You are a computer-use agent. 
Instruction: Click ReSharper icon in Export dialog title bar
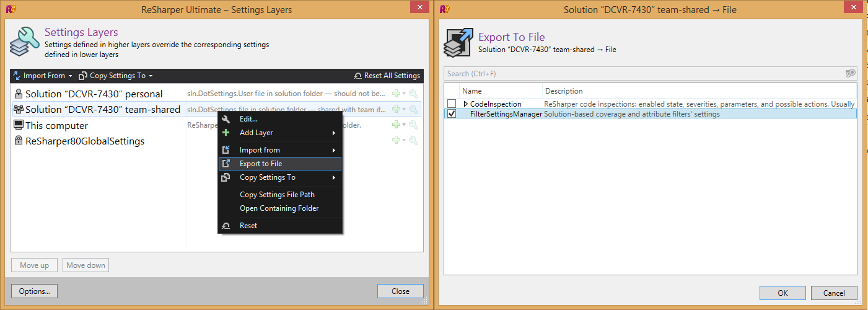pos(444,9)
